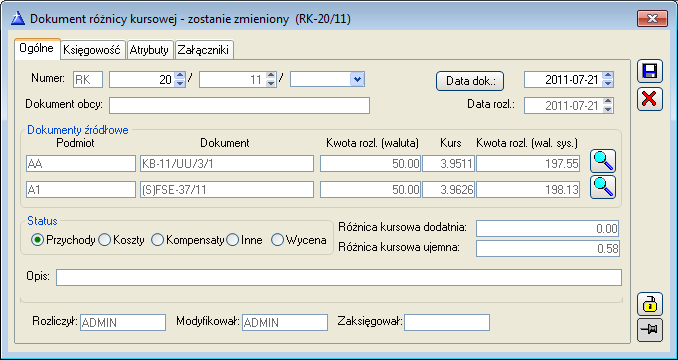Switch to the Księgowość tab

pos(92,50)
